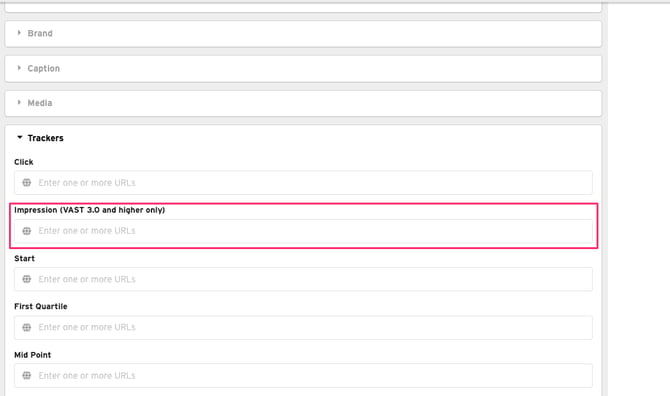The width and height of the screenshot is (670, 396).
Task: Click globe icon in First Quartile field
Action: 26,328
